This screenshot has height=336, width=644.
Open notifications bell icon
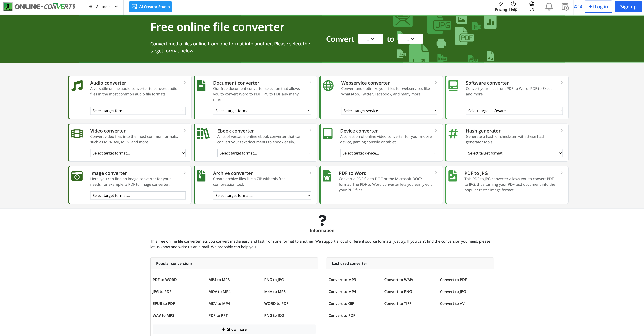click(x=549, y=7)
